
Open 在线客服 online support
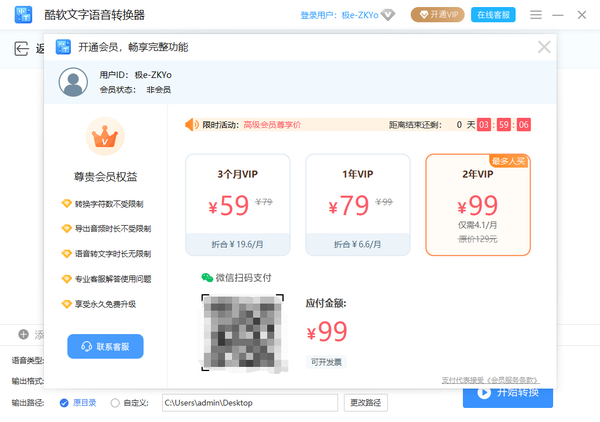pos(493,15)
